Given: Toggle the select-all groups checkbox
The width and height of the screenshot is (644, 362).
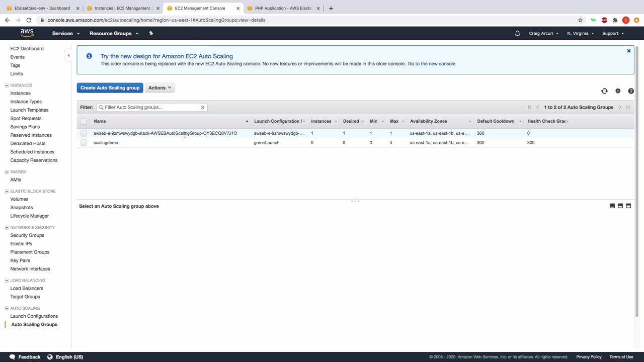Looking at the screenshot, I should tap(84, 121).
